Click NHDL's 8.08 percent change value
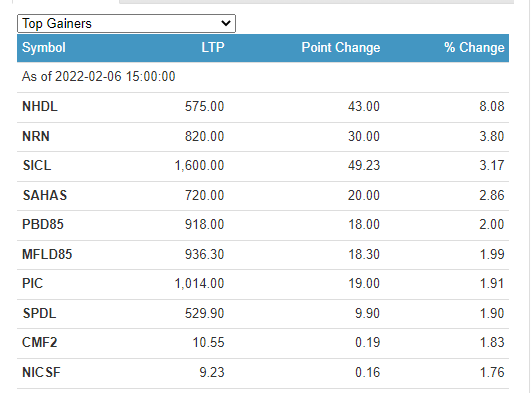Screen dimensions: 531x393 (x=492, y=106)
